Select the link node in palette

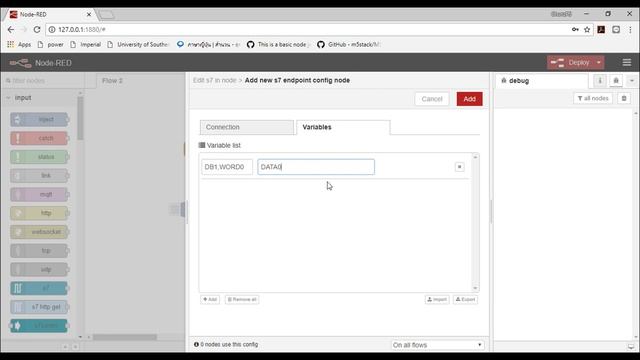pos(39,176)
